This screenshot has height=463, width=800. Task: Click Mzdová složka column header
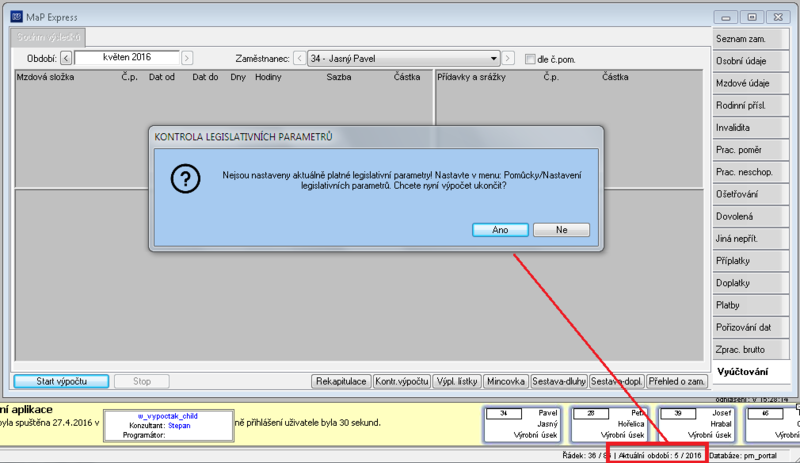[45, 77]
